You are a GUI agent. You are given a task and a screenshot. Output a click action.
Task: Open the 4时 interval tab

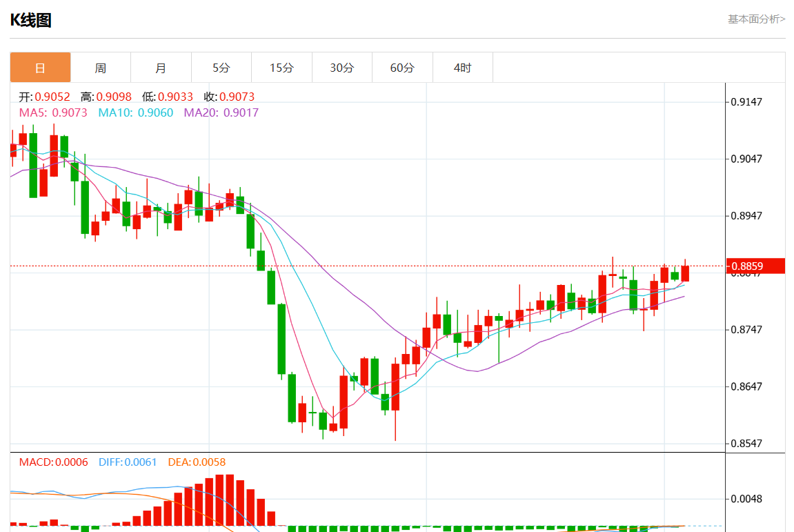(x=462, y=68)
